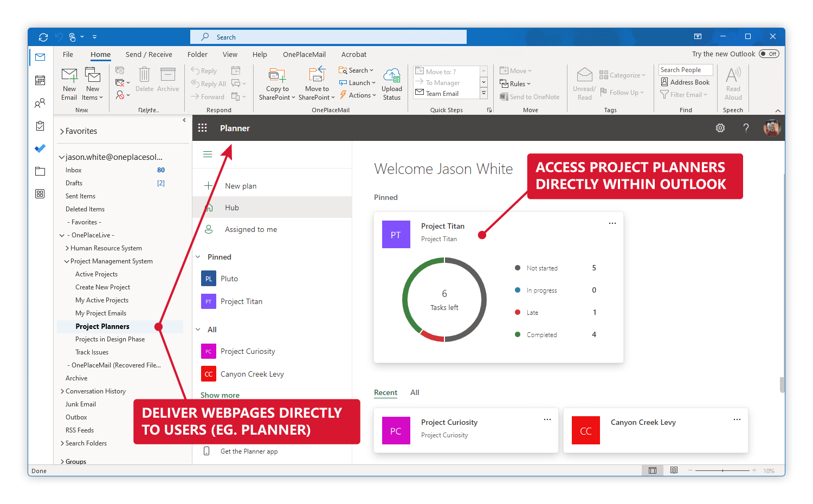
Task: Click the Rules button
Action: [515, 84]
